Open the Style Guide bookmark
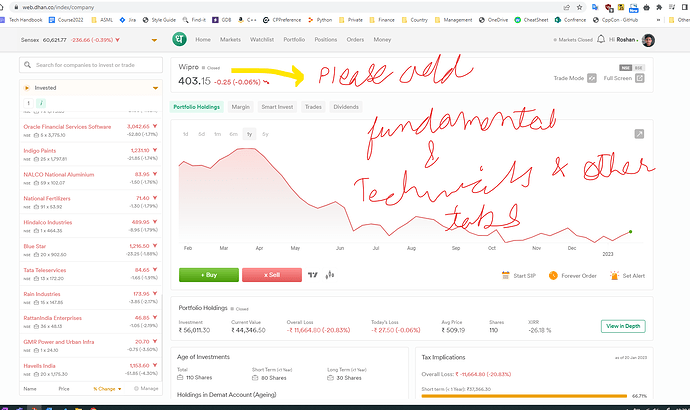690x410 pixels. (159, 20)
